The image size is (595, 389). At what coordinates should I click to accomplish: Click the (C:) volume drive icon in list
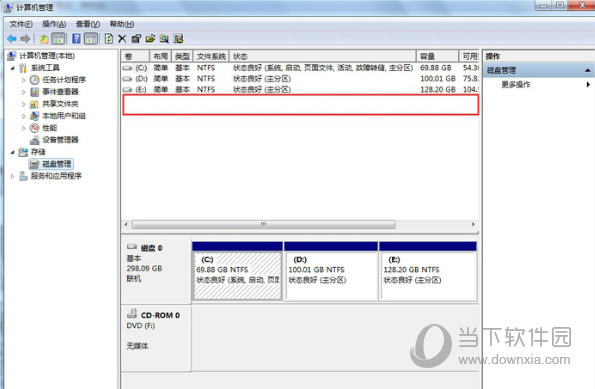(x=128, y=68)
